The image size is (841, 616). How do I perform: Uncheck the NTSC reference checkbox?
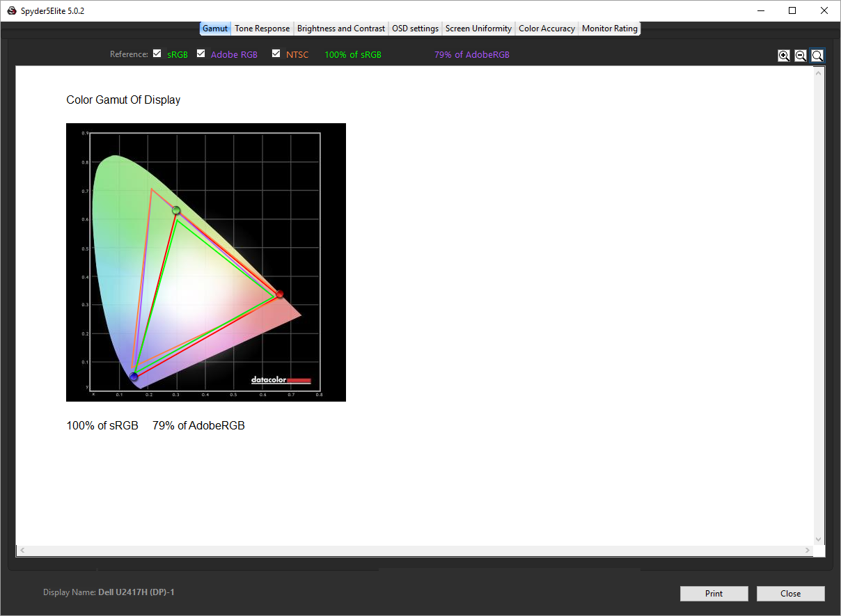click(276, 54)
